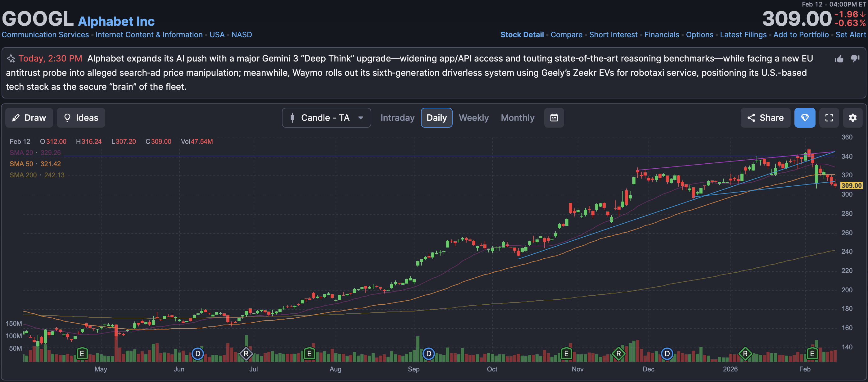
Task: Click the Communication Services sector link
Action: click(45, 35)
